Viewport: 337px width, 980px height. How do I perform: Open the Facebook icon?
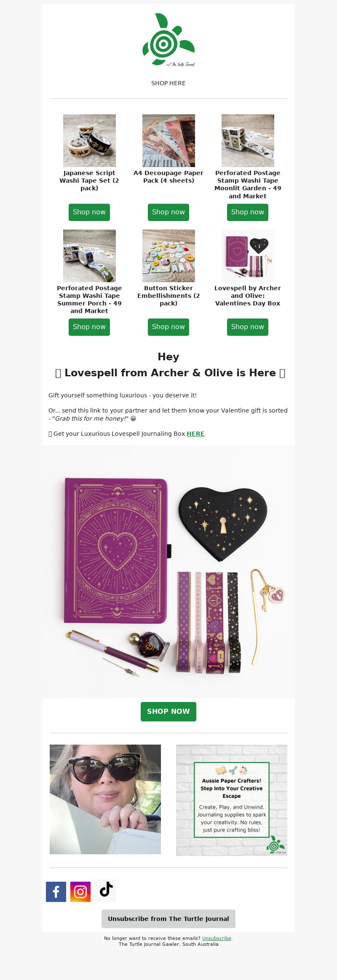pyautogui.click(x=56, y=891)
